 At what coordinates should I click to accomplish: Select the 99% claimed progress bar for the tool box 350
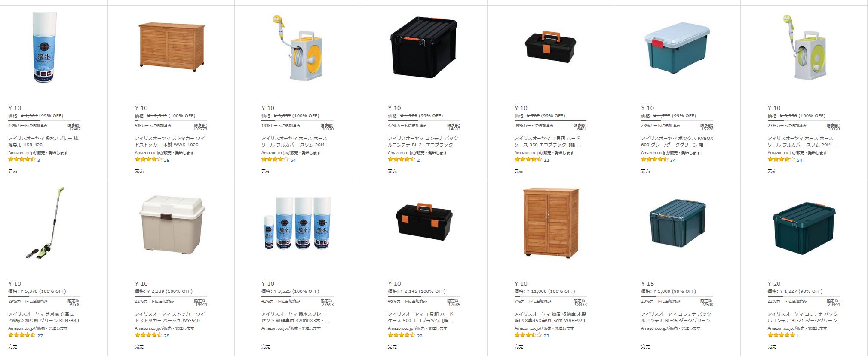(550, 121)
